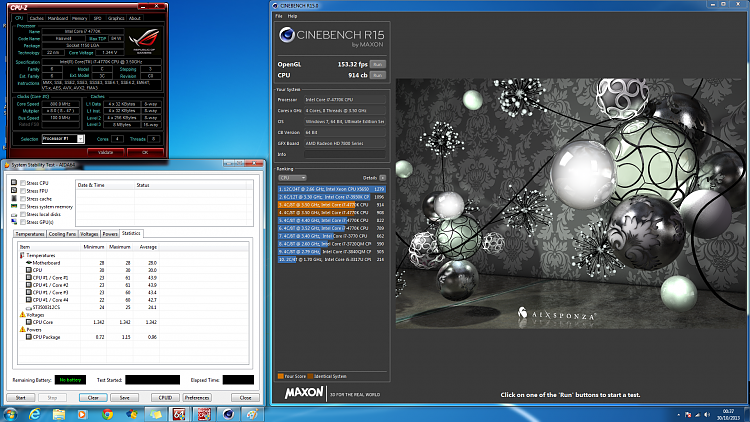Enable the Stress FPU checkbox

(x=22, y=190)
